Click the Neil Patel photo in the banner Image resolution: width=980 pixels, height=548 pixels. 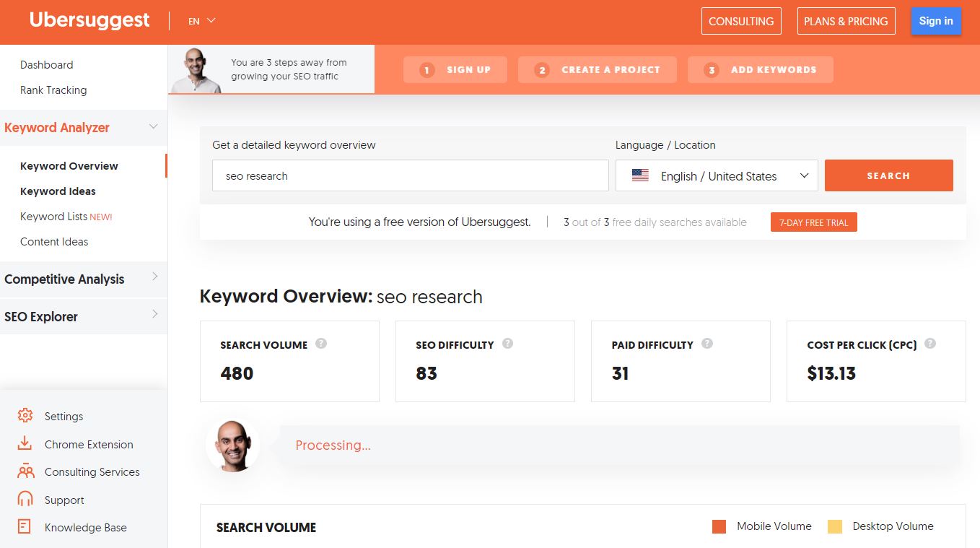pyautogui.click(x=195, y=71)
